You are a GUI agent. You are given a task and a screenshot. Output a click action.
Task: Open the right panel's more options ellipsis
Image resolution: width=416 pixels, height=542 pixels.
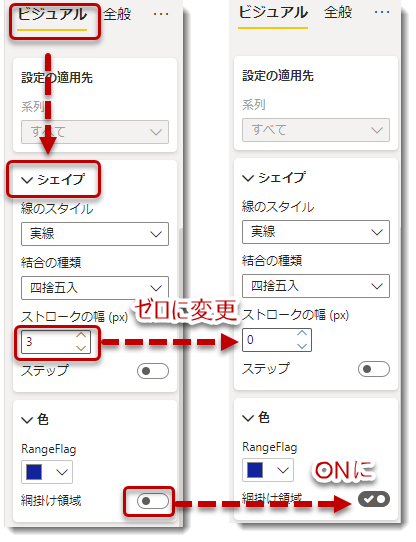tap(382, 12)
